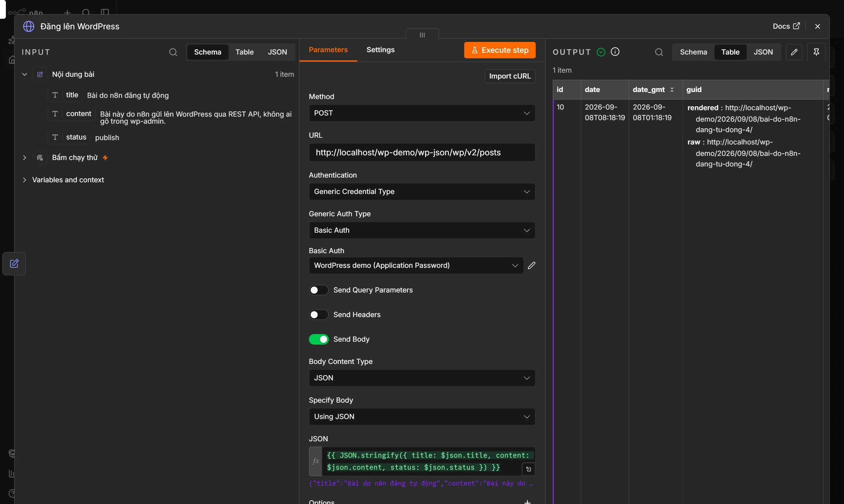This screenshot has height=504, width=844.
Task: Click the Bấm chạy thử trigger node icon
Action: [x=40, y=158]
